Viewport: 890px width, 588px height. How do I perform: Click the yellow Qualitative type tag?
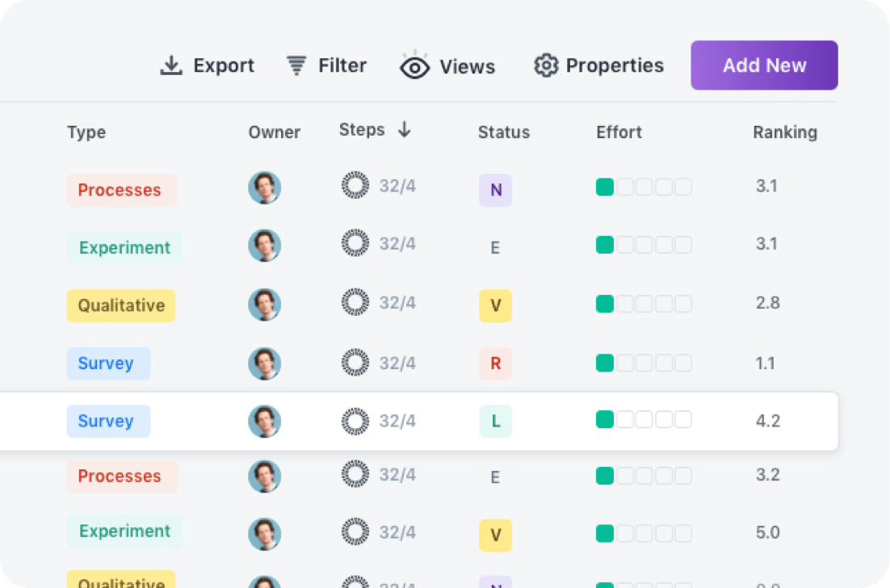121,306
